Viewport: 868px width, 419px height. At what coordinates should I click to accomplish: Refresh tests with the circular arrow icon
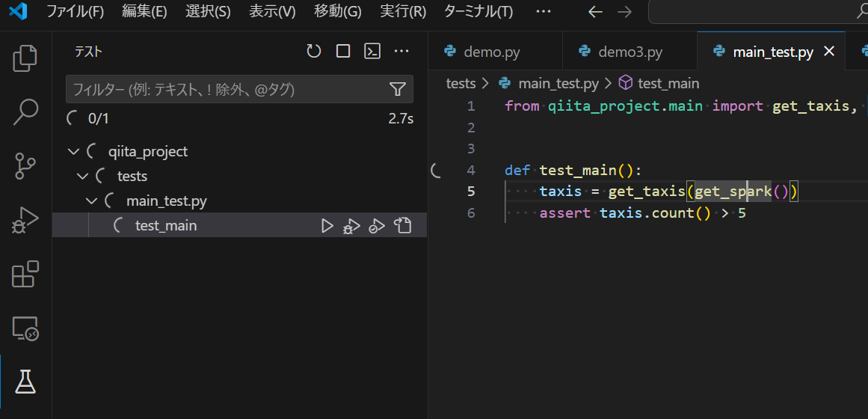pos(314,52)
